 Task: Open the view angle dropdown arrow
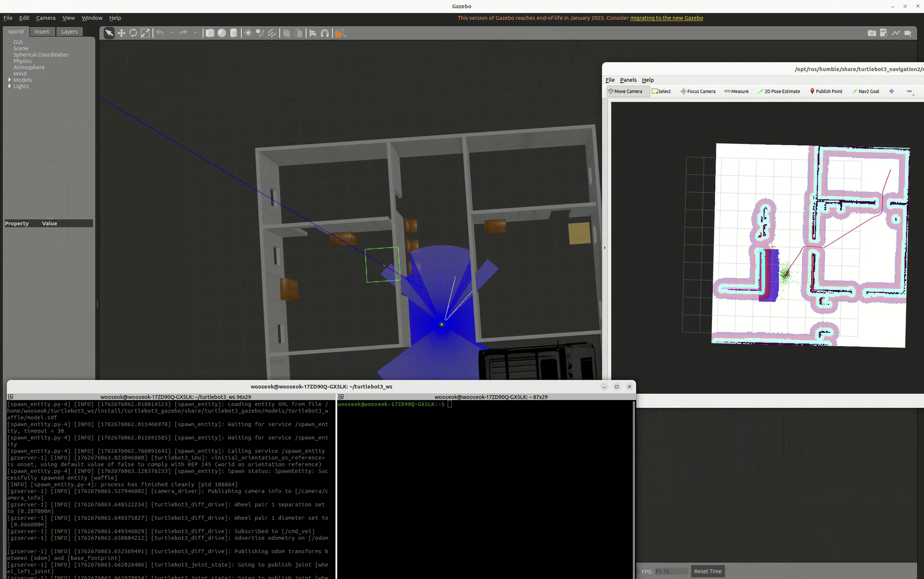[345, 35]
